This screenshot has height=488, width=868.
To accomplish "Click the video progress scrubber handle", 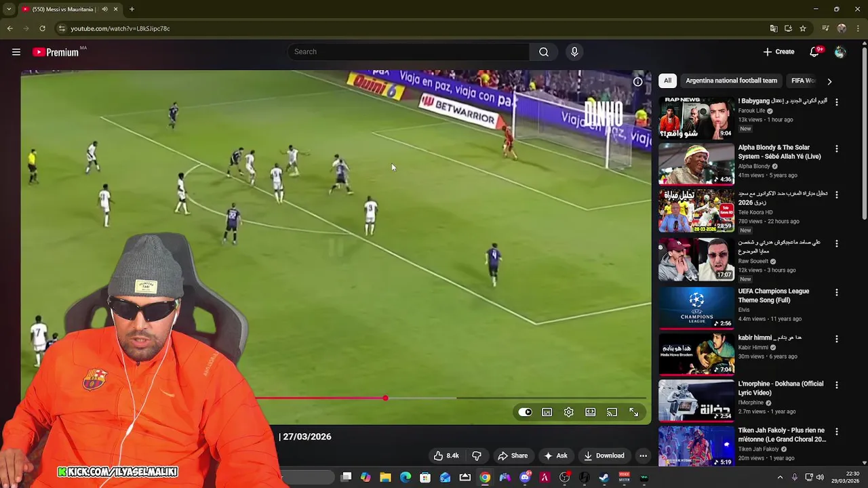I will (x=385, y=399).
